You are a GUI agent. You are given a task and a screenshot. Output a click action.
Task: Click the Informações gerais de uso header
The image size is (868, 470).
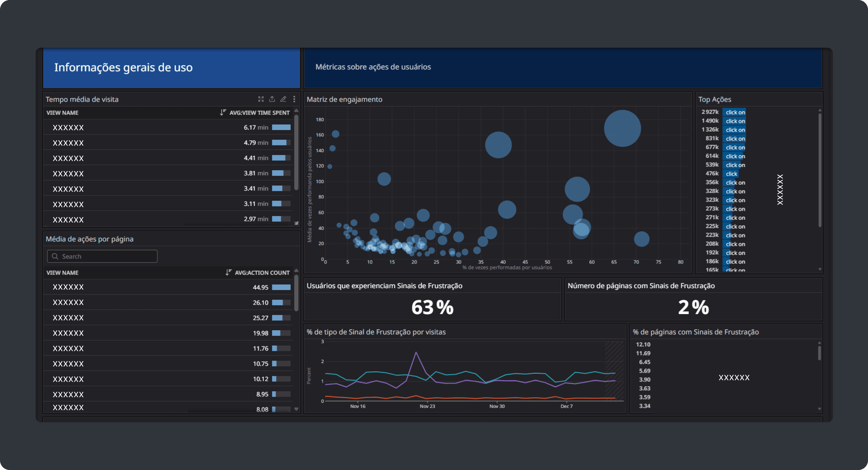click(x=123, y=67)
